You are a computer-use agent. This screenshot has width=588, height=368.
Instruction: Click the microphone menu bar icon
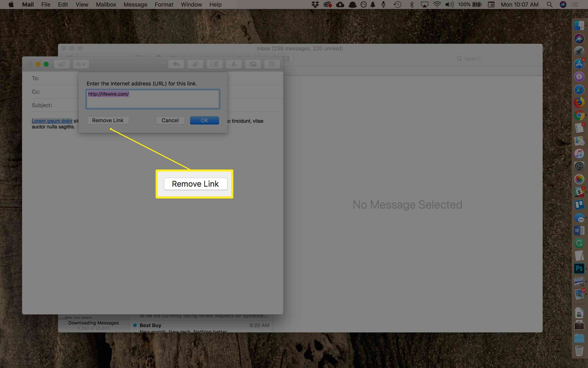tap(383, 4)
